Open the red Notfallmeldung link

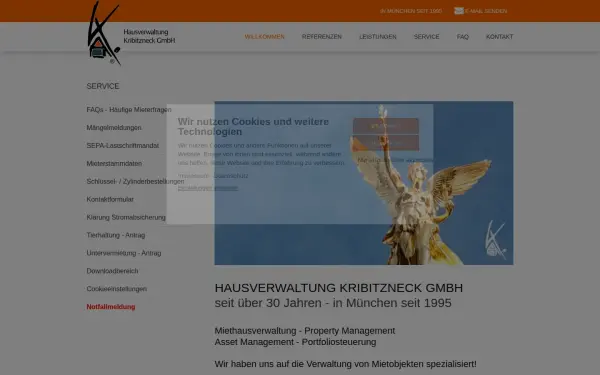(111, 307)
